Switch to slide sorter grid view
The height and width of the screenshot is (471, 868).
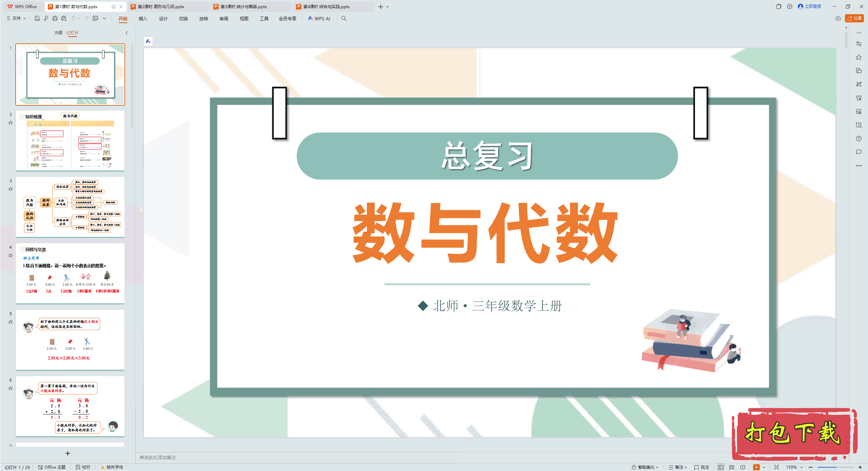pos(732,467)
